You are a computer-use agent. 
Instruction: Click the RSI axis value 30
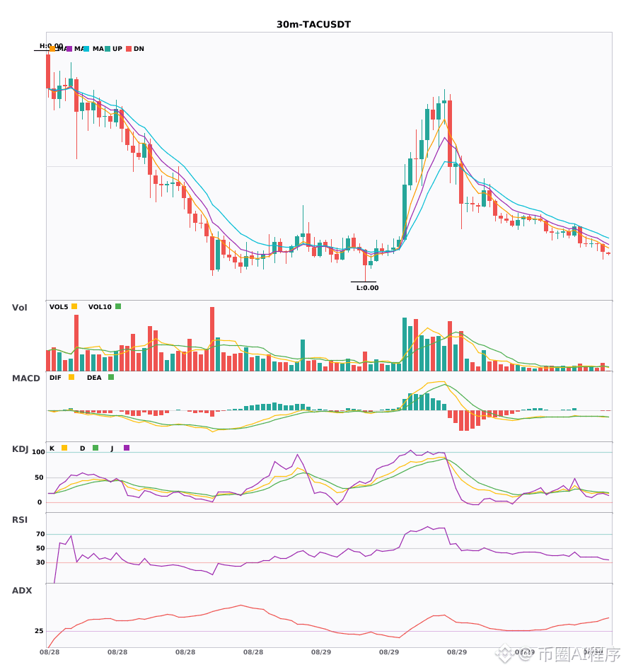[40, 562]
